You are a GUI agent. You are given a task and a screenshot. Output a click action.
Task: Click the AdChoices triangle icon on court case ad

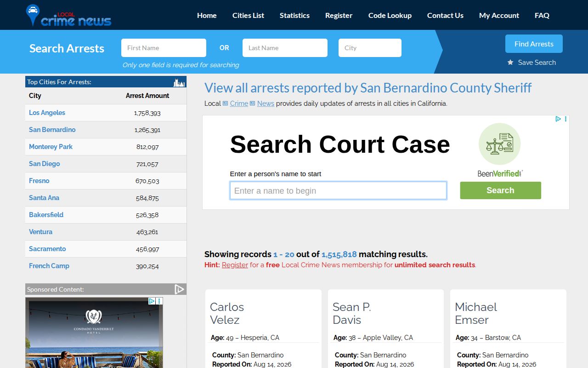pyautogui.click(x=558, y=119)
